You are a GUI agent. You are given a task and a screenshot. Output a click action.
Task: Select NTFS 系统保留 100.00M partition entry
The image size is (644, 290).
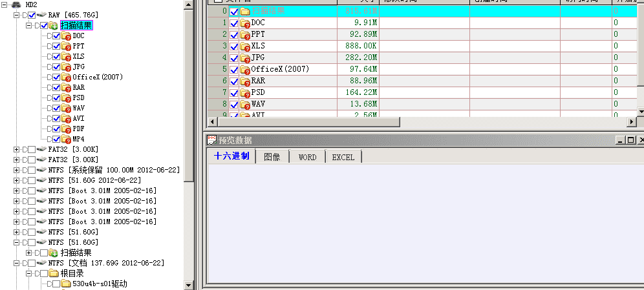pos(113,170)
